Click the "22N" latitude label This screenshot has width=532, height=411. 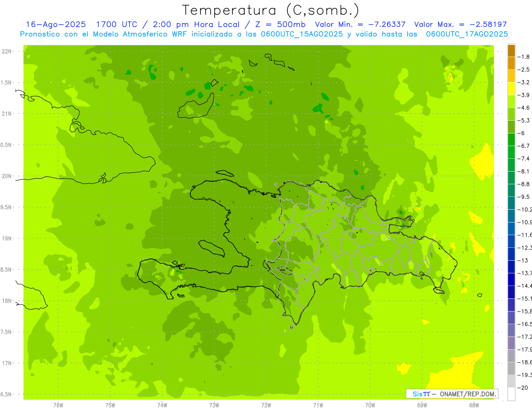pos(7,51)
